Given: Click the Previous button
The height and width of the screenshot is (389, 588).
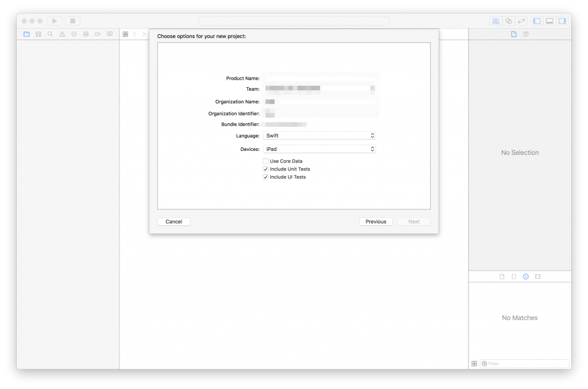Looking at the screenshot, I should pyautogui.click(x=376, y=221).
